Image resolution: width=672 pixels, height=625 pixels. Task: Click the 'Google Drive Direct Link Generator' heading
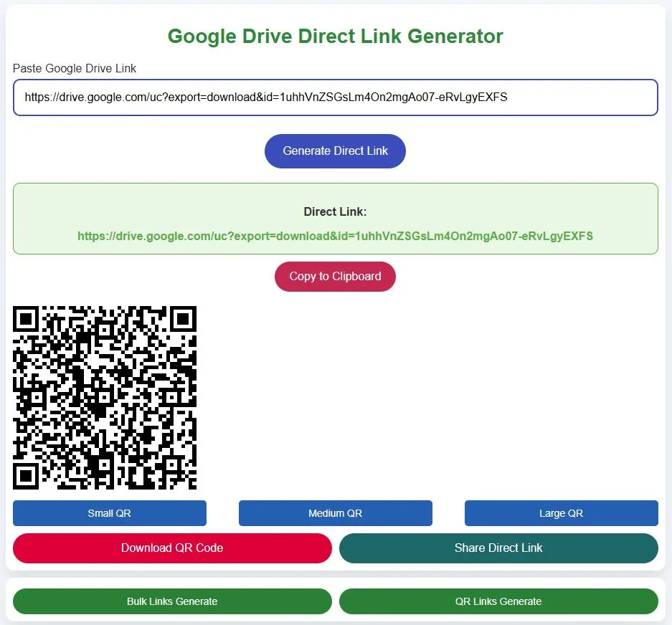[x=335, y=37]
